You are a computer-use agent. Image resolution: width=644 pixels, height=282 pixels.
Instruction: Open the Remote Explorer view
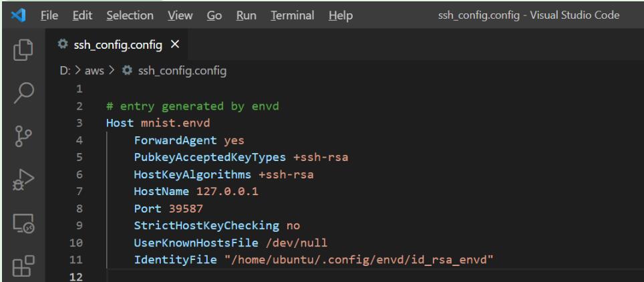(x=23, y=224)
